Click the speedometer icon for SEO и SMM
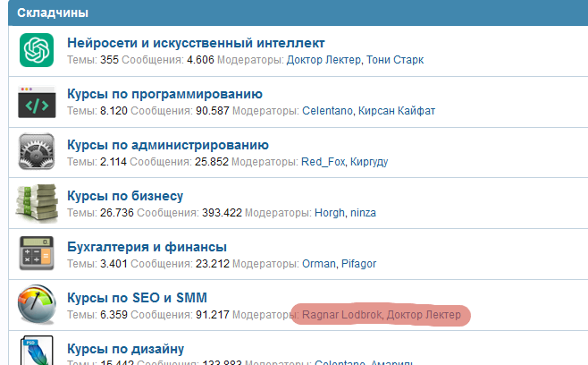The height and width of the screenshot is (365, 588). 37,305
